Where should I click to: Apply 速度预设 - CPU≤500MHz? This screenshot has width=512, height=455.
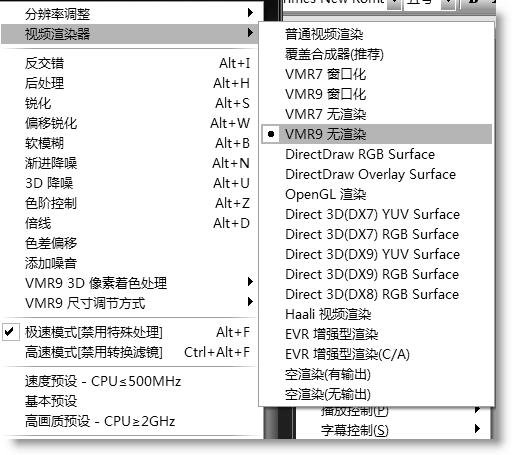click(x=130, y=381)
